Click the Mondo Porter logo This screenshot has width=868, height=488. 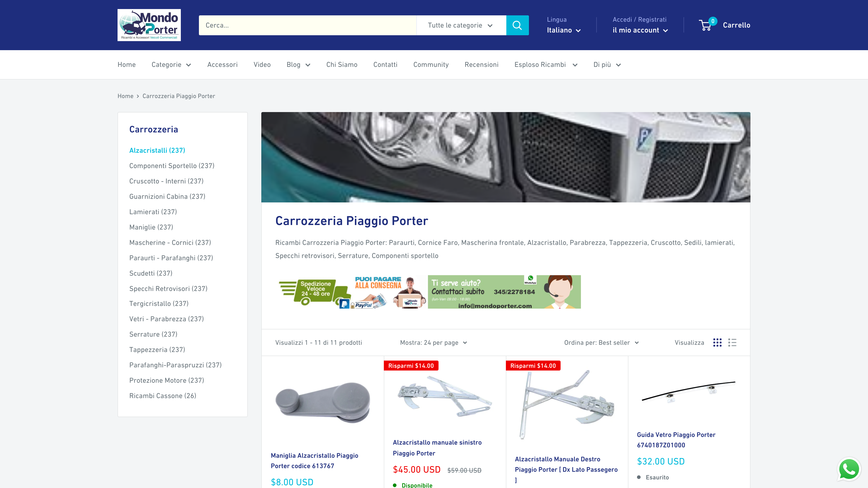click(x=149, y=25)
